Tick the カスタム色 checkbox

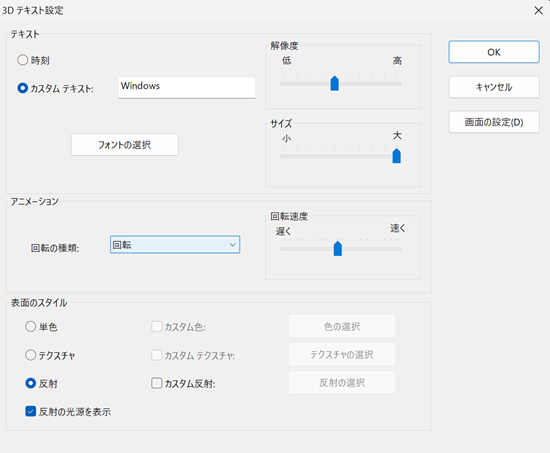tap(156, 327)
